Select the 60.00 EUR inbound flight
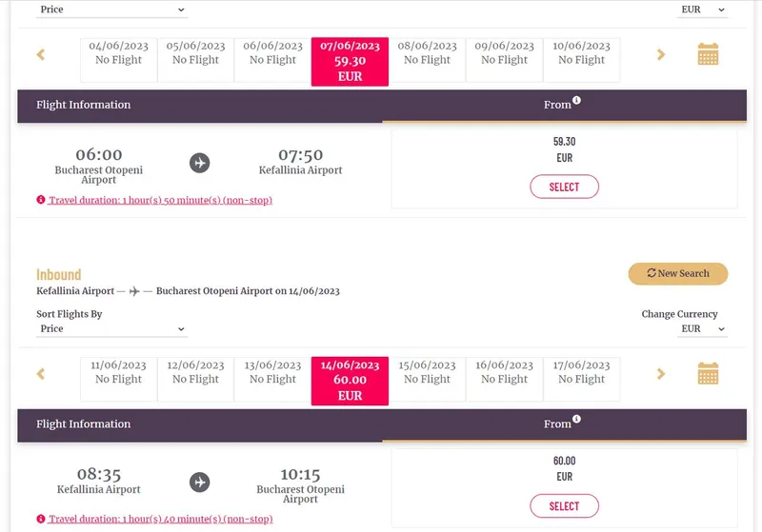Screen dimensions: 762x532 564,506
